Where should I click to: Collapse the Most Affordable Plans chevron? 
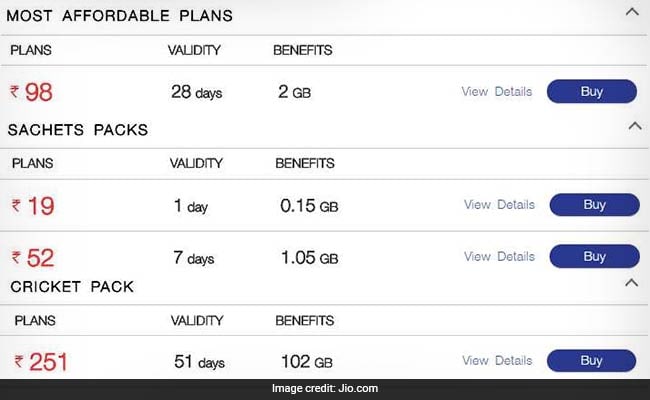click(x=631, y=12)
